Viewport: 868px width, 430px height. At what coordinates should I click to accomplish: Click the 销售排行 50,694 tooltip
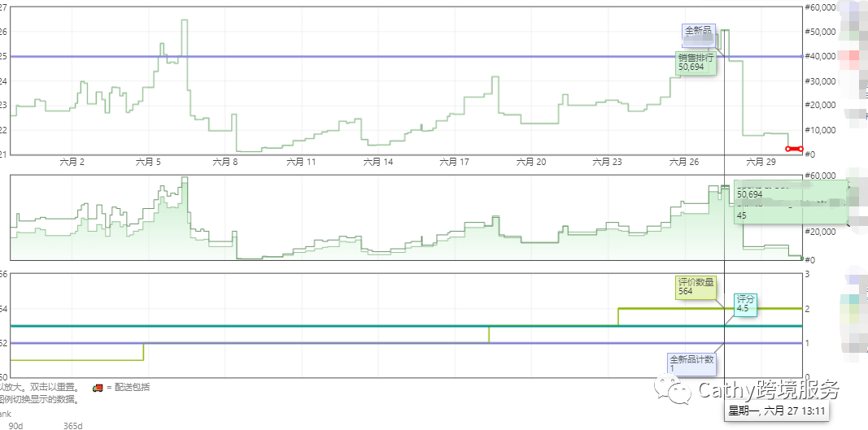coord(696,63)
